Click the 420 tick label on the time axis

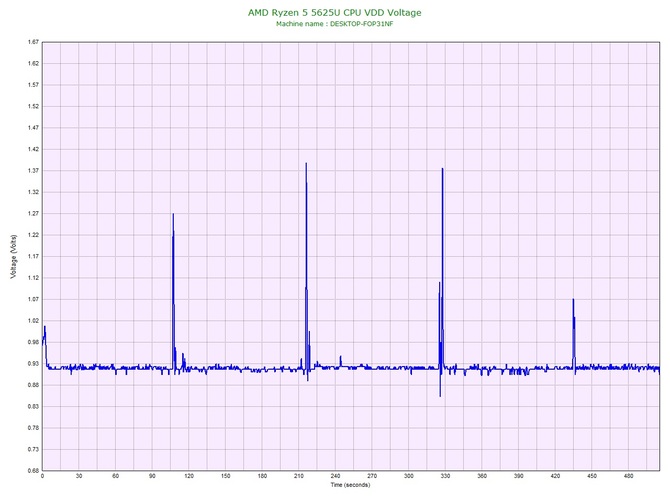coord(555,476)
